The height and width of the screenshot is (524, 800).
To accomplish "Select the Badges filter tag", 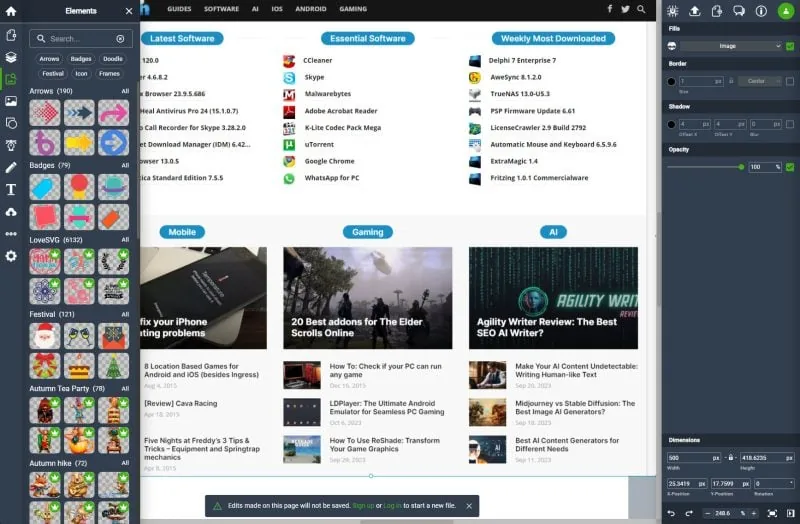I will [x=81, y=59].
